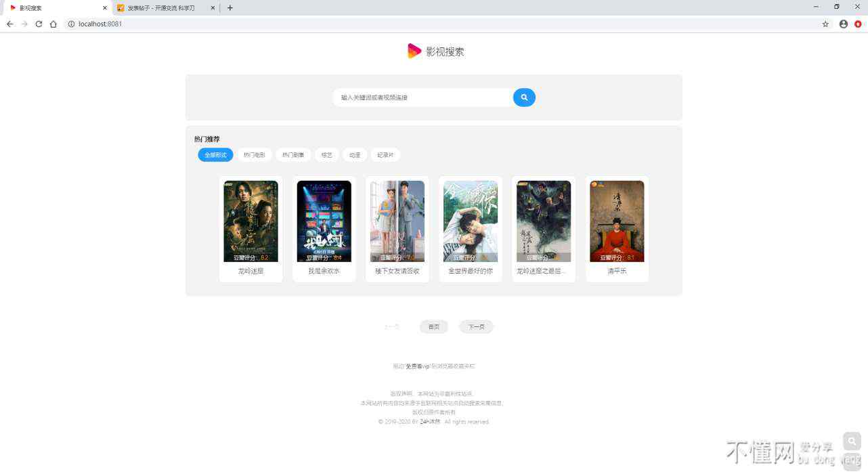Click the 热门推荐 section heading
This screenshot has width=868, height=474.
pyautogui.click(x=207, y=139)
